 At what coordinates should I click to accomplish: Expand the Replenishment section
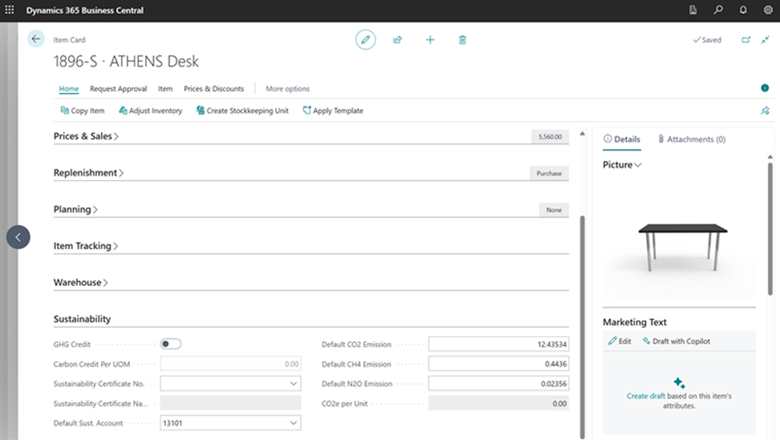(89, 173)
